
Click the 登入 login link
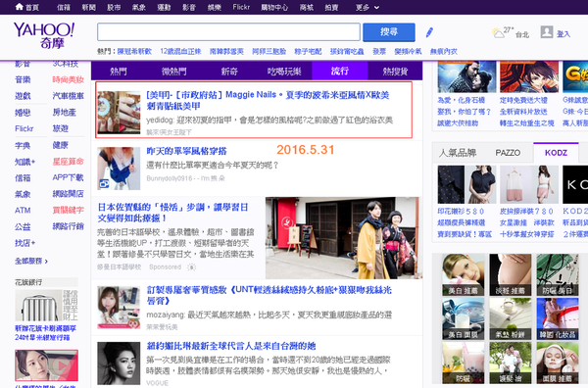tap(563, 34)
